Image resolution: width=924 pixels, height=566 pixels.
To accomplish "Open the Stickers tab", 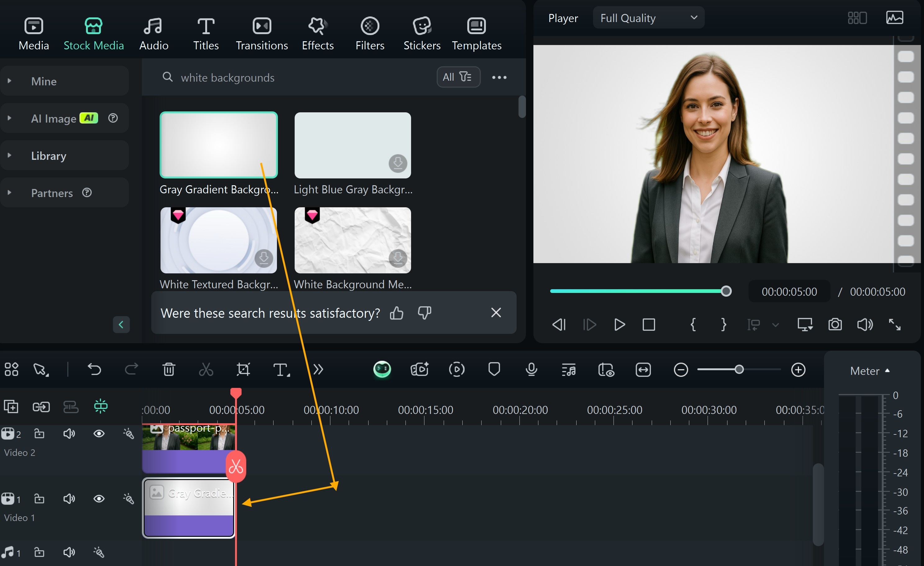I will pos(422,34).
